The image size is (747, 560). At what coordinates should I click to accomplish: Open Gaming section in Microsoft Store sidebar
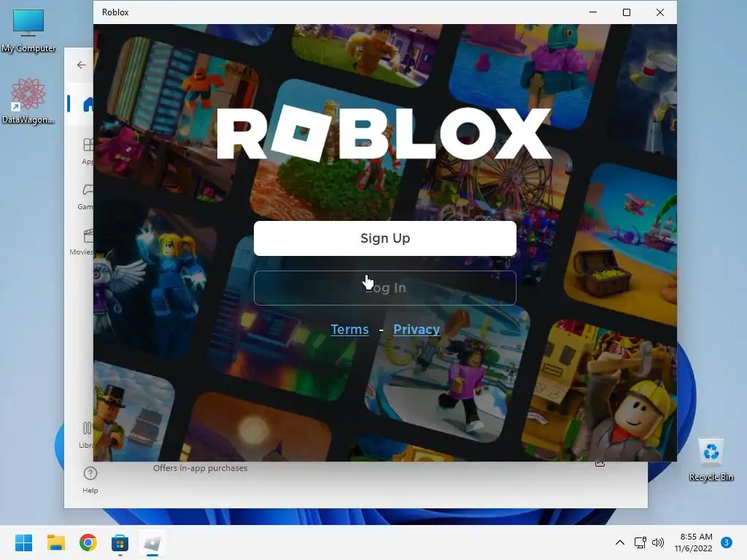pos(86,196)
